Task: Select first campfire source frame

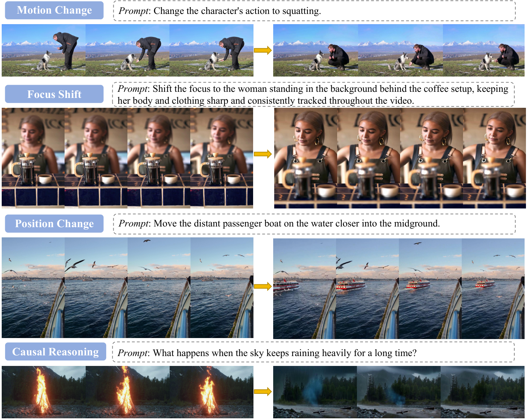Action: tap(44, 392)
